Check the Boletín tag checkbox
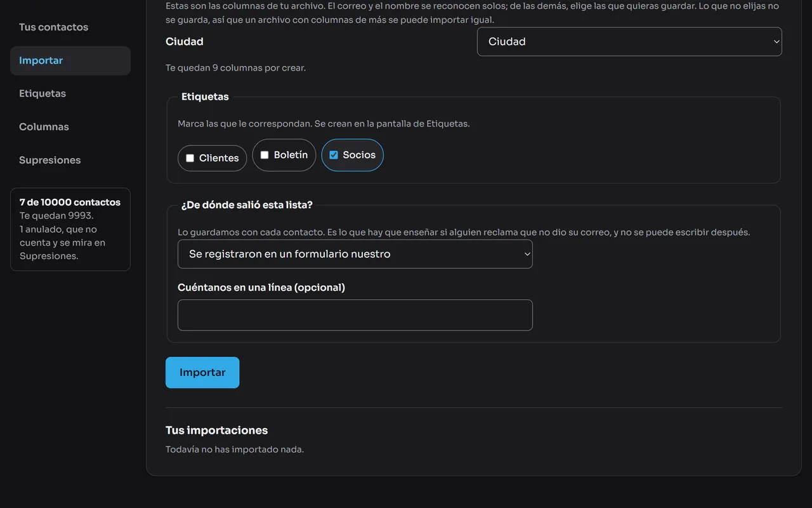This screenshot has height=508, width=812. (x=265, y=155)
